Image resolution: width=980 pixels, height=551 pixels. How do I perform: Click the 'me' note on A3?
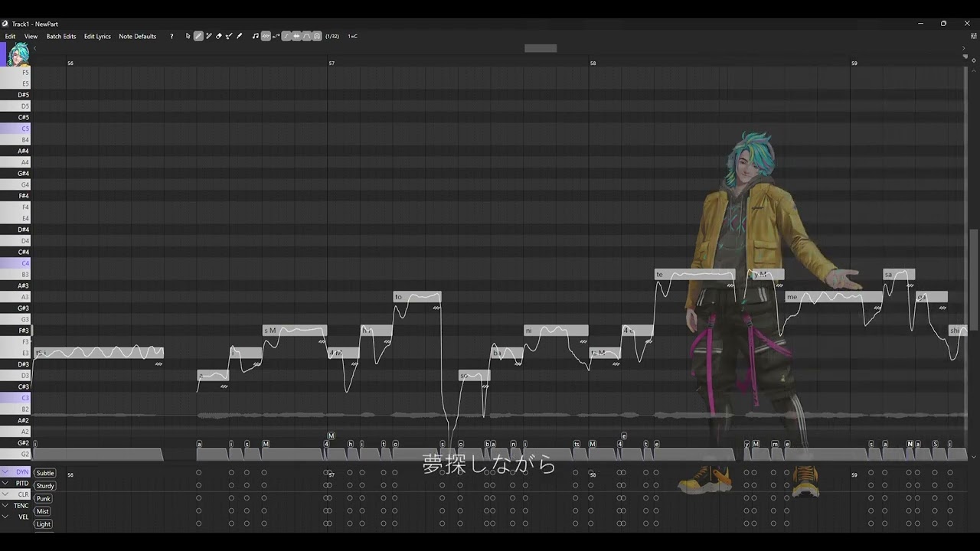pyautogui.click(x=834, y=297)
